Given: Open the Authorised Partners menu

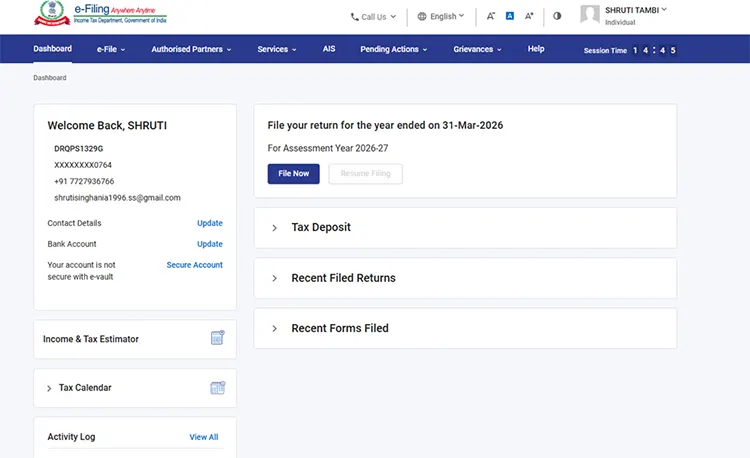Looking at the screenshot, I should tap(191, 49).
